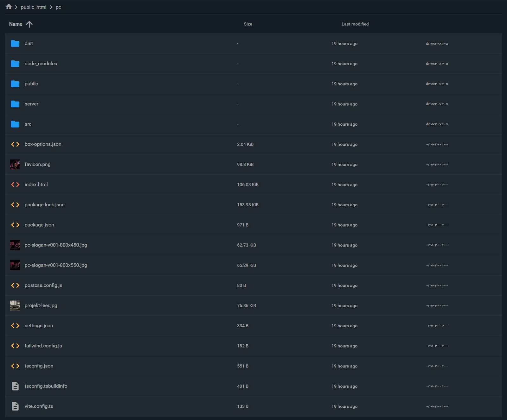Select the favicon.png file name
This screenshot has width=507, height=420.
(38, 164)
